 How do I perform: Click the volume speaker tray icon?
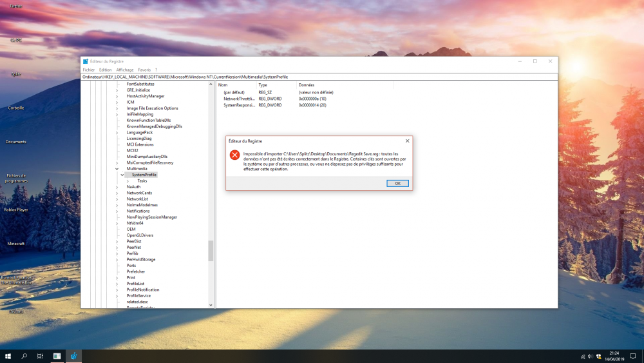(591, 356)
